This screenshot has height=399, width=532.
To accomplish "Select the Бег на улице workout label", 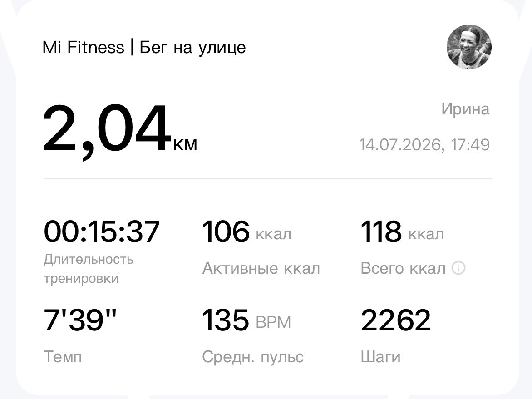I will pos(193,47).
